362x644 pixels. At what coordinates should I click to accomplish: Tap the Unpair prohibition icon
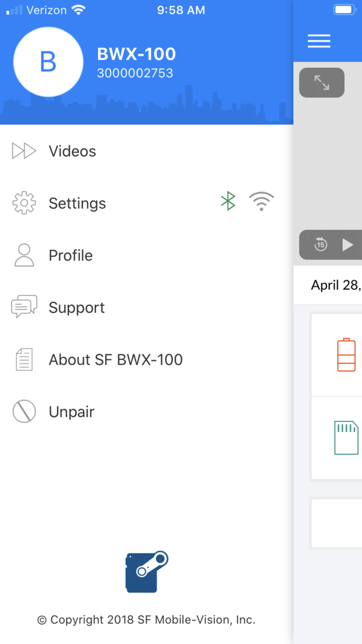click(x=24, y=411)
